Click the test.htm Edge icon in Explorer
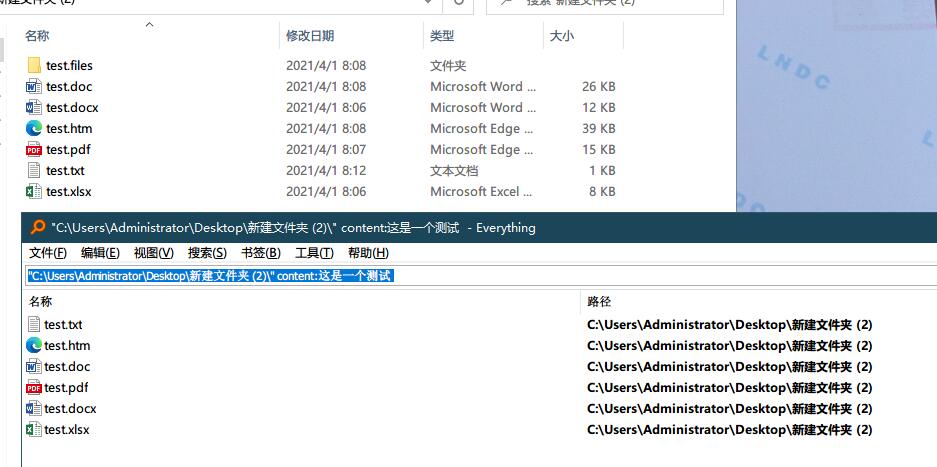 click(x=34, y=129)
